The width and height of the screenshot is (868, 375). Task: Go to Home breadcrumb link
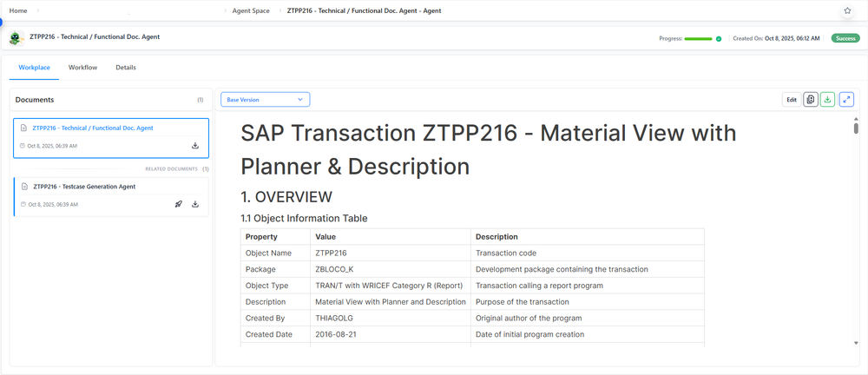(17, 10)
